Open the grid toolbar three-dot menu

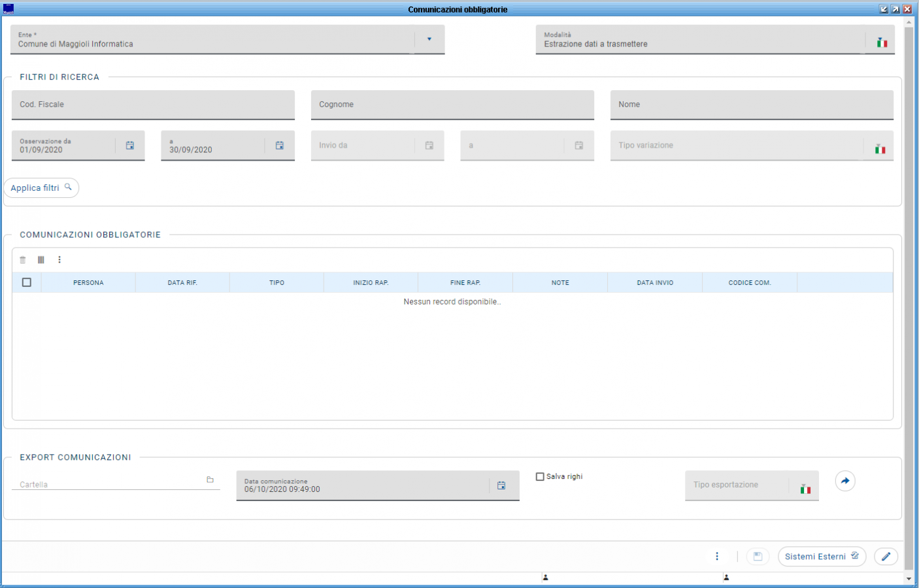(x=59, y=260)
